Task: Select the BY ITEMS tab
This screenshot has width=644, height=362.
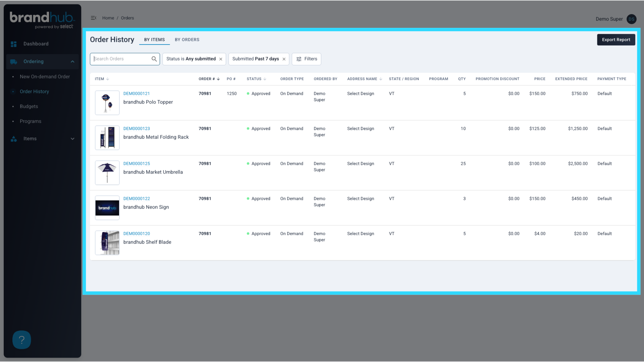Action: coord(154,40)
